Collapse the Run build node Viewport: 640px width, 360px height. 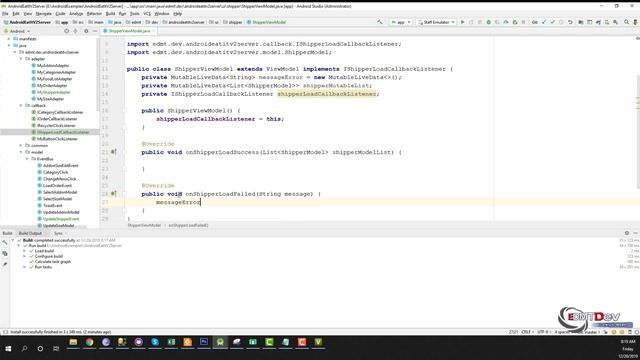[x=19, y=246]
